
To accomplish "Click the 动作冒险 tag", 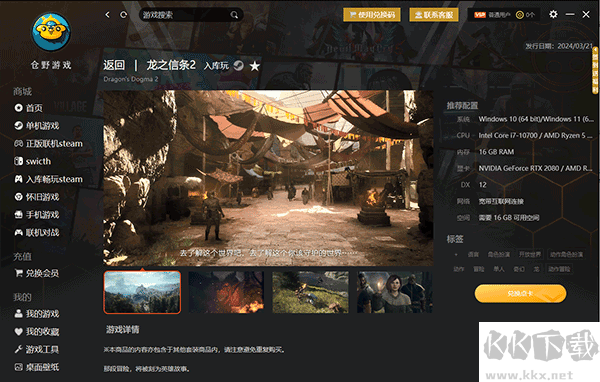I will [x=559, y=269].
